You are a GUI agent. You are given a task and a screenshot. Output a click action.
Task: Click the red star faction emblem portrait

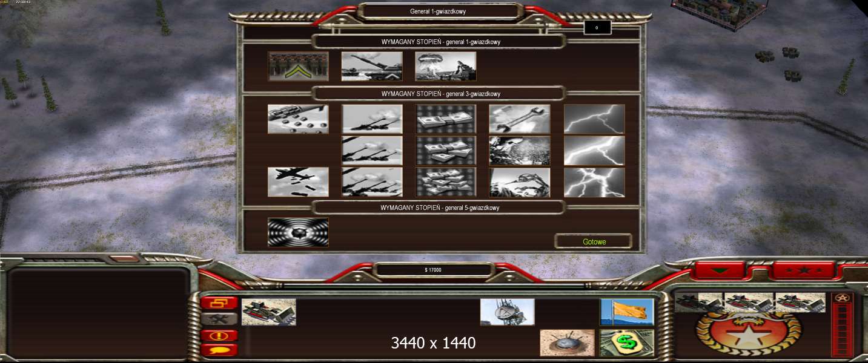[749, 335]
